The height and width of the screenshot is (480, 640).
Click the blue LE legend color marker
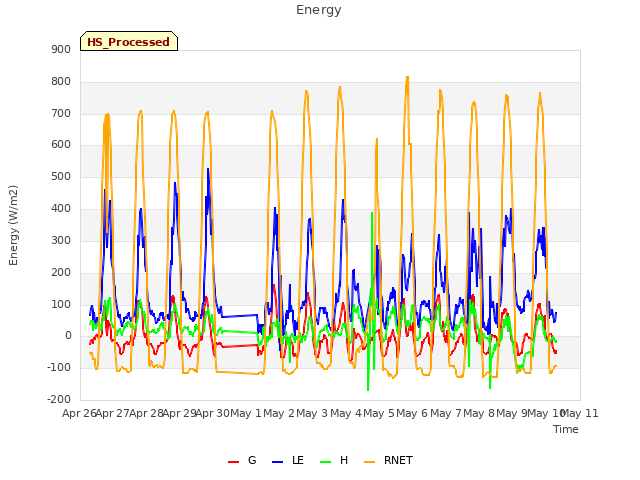(277, 462)
